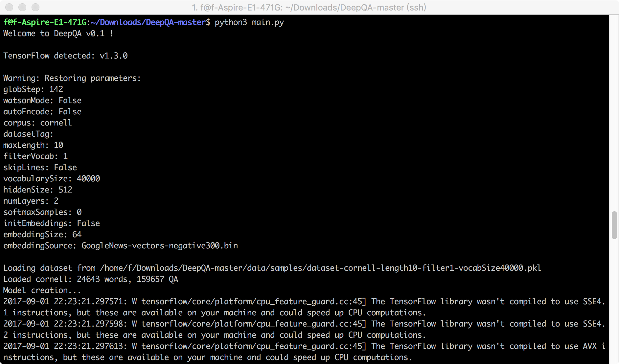Screen dimensions: 619x364
Task: Click the gray close window button
Action: tap(9, 7)
